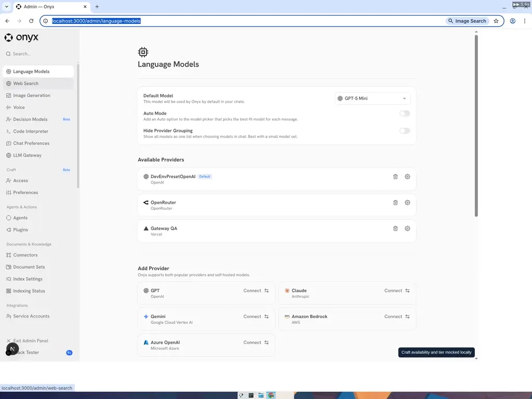Viewport: 532px width, 399px height.
Task: Click the page vertical scrollbar
Action: point(476,126)
